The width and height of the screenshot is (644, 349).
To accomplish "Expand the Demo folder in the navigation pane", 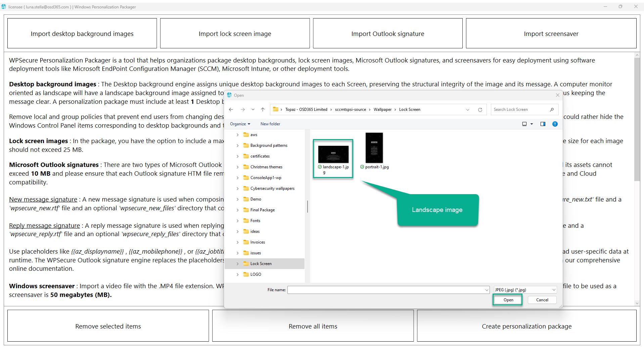I will pos(238,199).
